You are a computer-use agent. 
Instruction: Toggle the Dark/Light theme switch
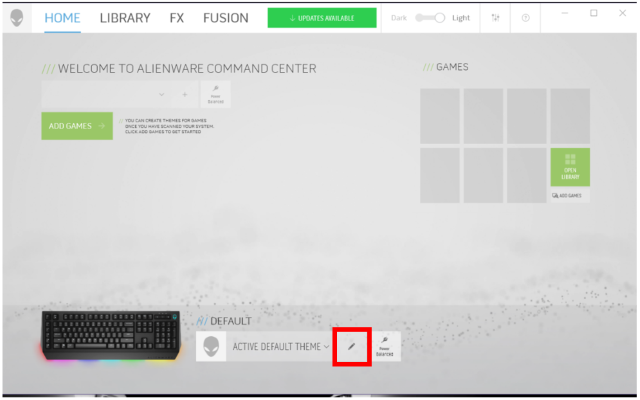pos(430,18)
